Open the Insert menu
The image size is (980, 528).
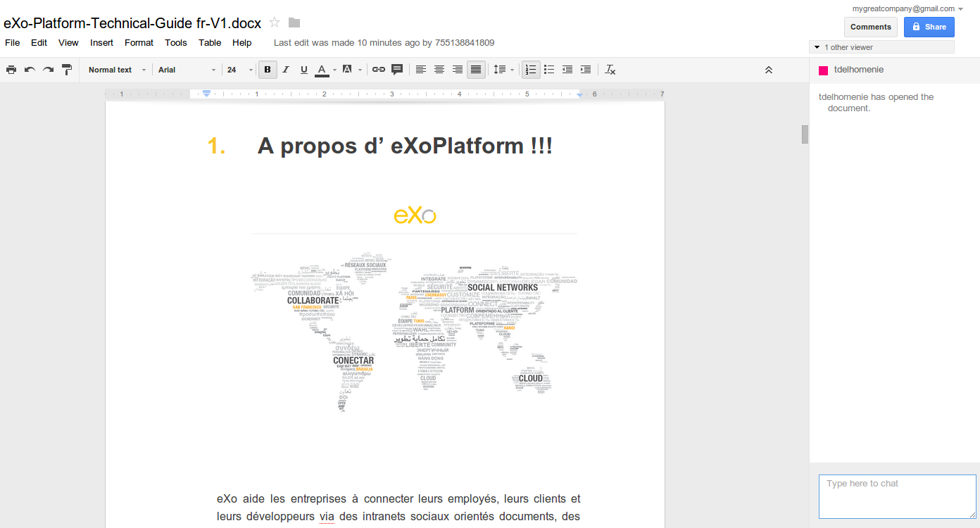coord(101,42)
